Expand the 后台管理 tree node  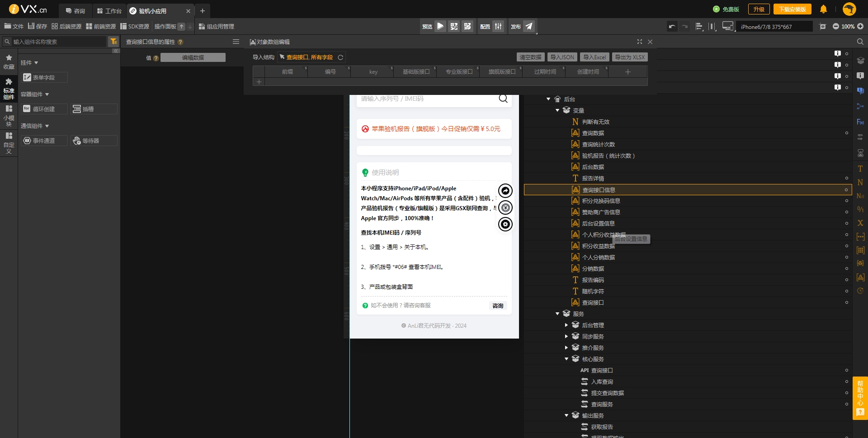point(566,325)
